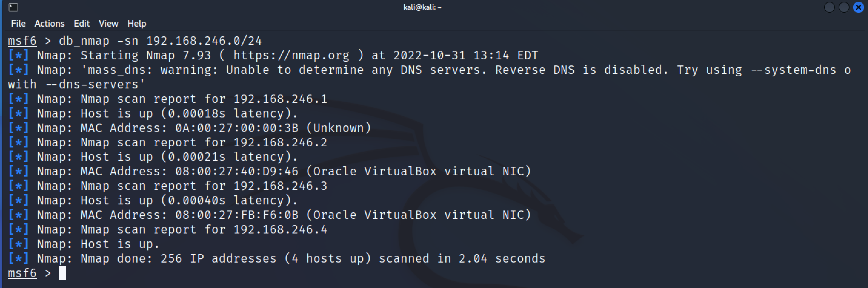Maximize the terminal window
The height and width of the screenshot is (288, 868).
(844, 7)
